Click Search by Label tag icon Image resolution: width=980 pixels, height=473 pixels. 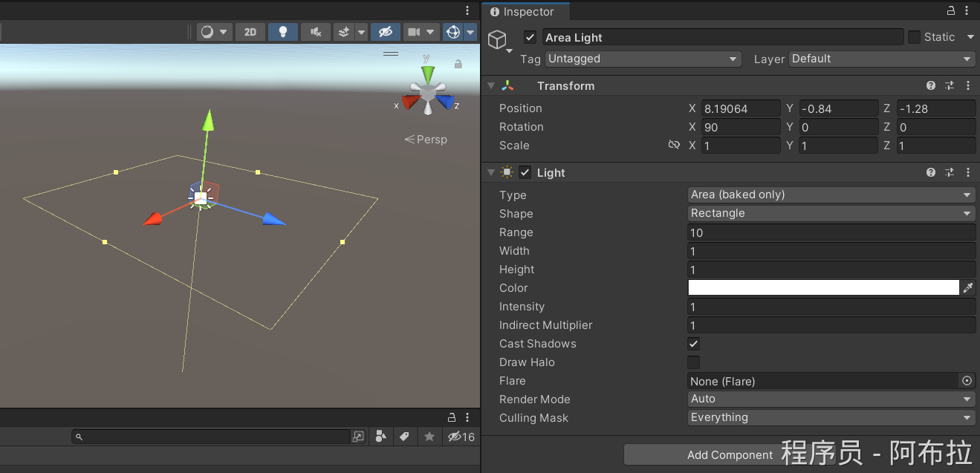point(405,437)
